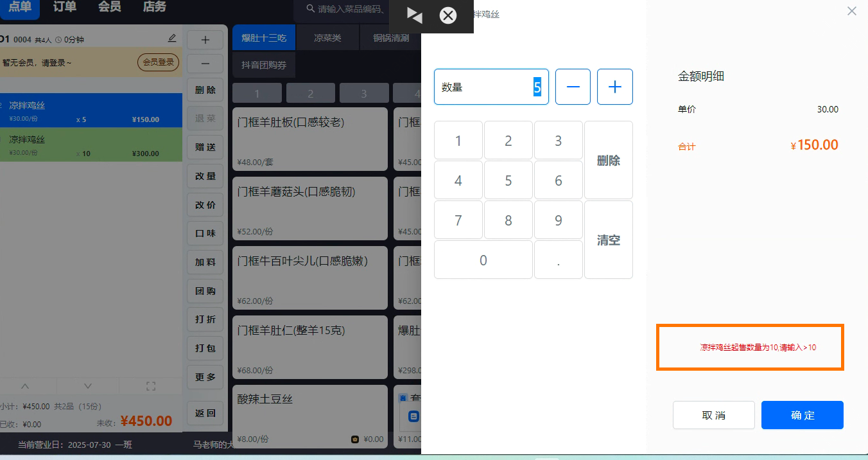Screen dimensions: 868x460
Task: Click the circled X icon in the dark overlay bar
Action: [x=448, y=15]
